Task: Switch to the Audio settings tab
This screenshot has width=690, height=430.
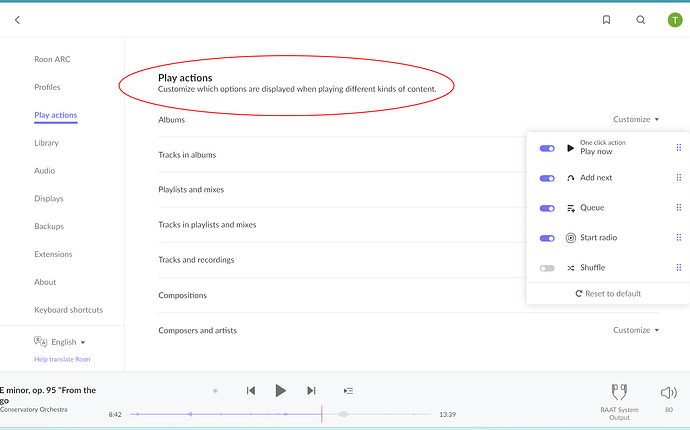Action: 45,171
